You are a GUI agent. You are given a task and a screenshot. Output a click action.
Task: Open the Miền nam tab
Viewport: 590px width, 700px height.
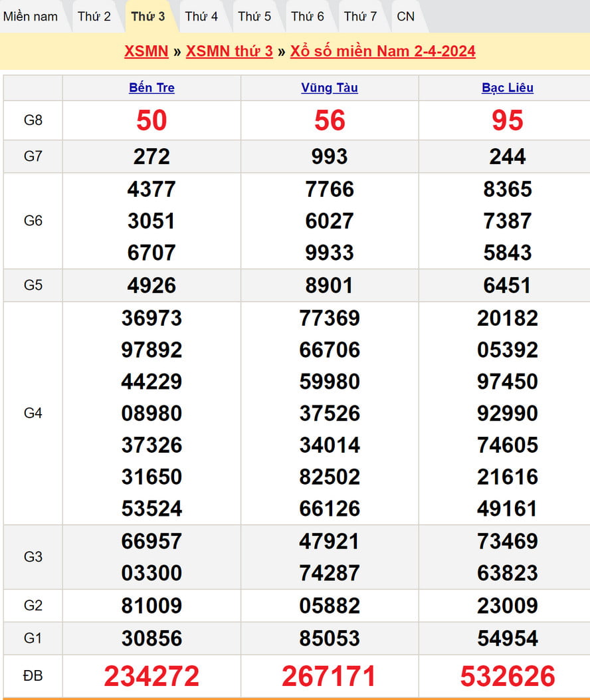(x=31, y=17)
